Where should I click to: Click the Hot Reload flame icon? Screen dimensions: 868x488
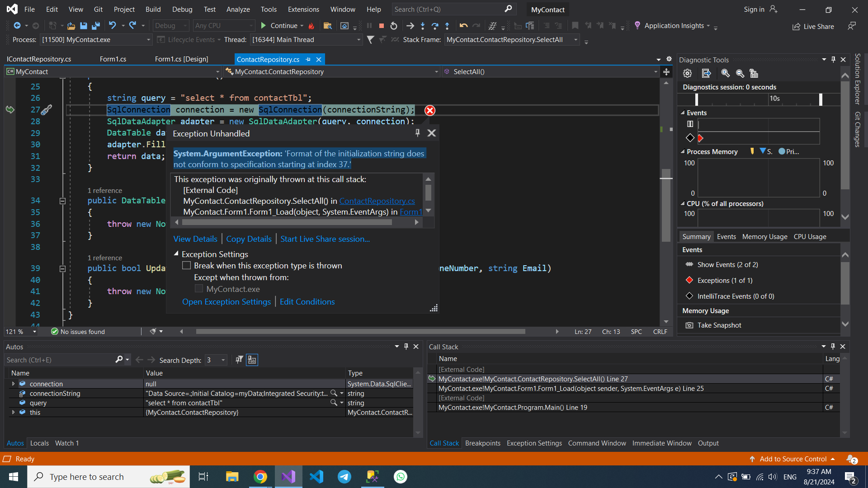[x=311, y=26]
